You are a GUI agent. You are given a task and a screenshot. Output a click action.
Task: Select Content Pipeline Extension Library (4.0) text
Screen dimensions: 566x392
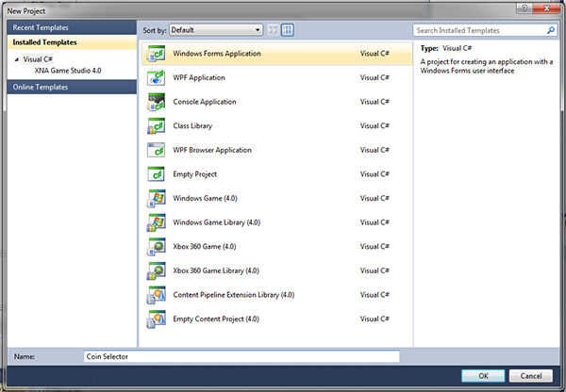click(234, 295)
